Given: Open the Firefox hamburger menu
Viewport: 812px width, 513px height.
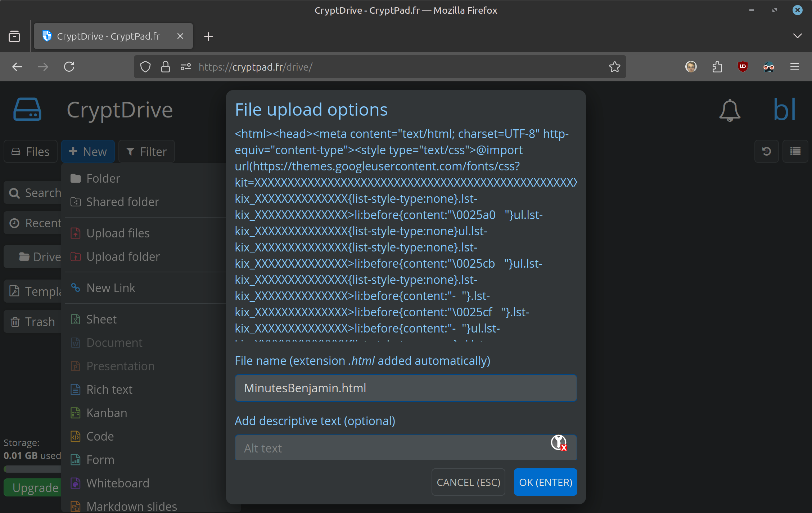Looking at the screenshot, I should 795,67.
